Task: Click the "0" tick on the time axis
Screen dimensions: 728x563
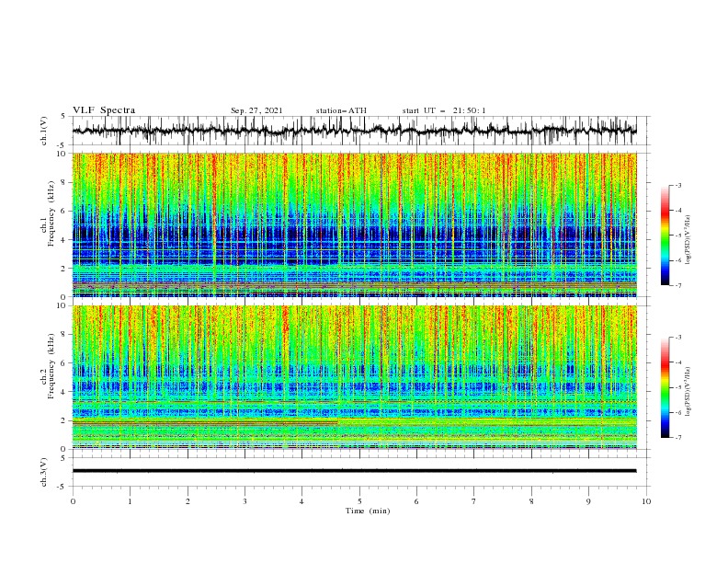Action: point(73,501)
